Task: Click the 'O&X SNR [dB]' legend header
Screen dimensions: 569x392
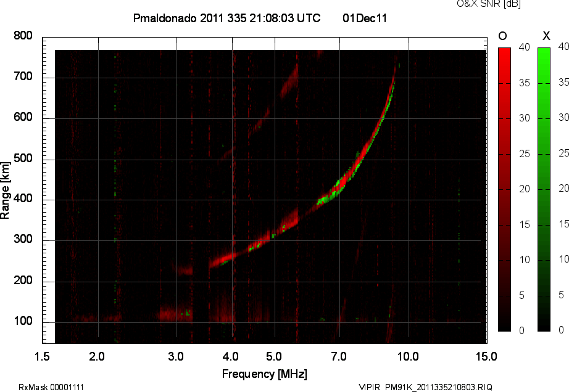Action: coord(488,4)
